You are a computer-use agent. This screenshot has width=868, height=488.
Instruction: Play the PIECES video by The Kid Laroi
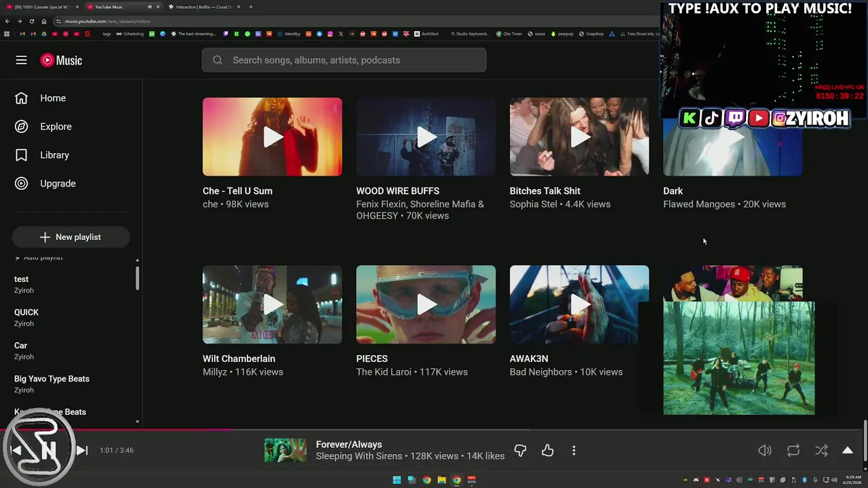pos(426,304)
